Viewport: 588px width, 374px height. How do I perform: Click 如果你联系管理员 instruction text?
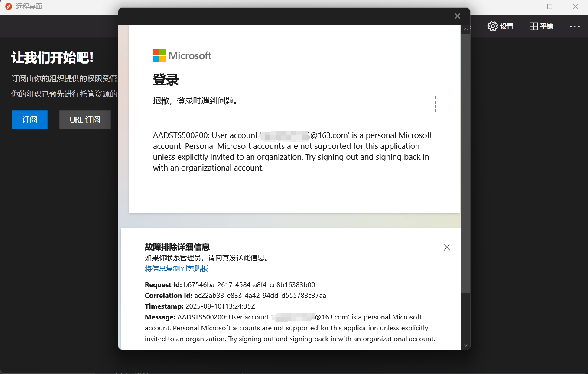click(x=207, y=258)
